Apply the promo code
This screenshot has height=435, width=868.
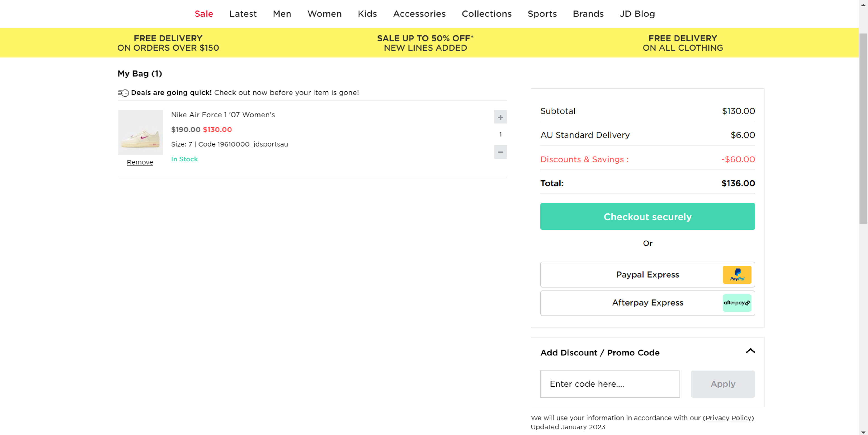pyautogui.click(x=722, y=384)
